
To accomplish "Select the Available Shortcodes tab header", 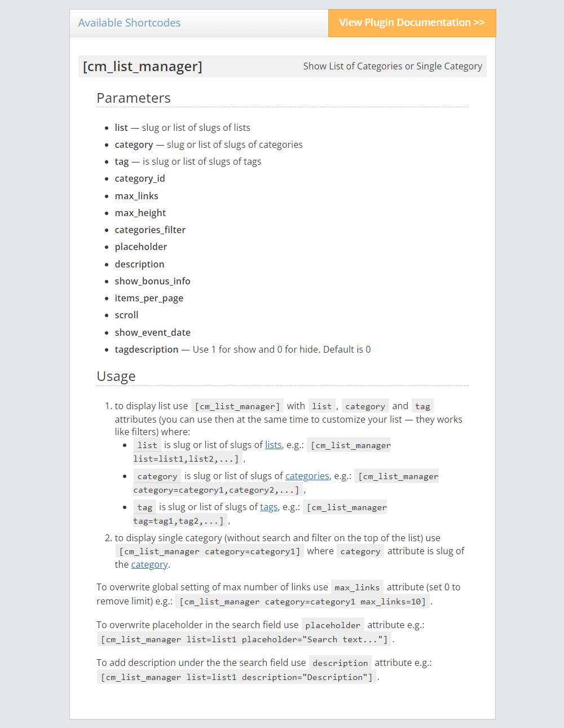I will [x=130, y=23].
